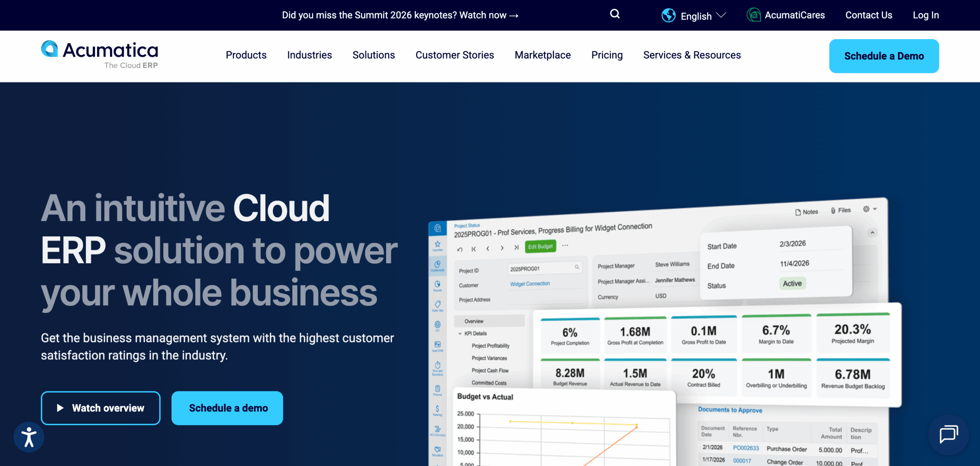Click the sidebar dollar banking icon
The height and width of the screenshot is (466, 980).
(x=438, y=410)
